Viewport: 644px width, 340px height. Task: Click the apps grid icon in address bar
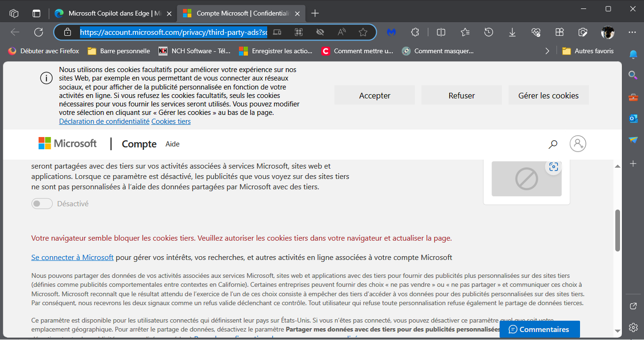click(298, 32)
